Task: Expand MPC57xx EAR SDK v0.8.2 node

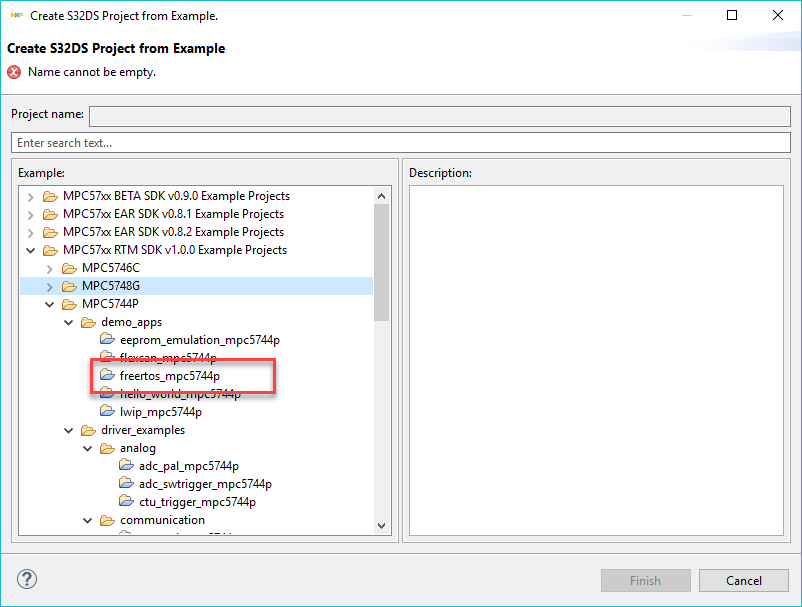Action: [x=31, y=233]
